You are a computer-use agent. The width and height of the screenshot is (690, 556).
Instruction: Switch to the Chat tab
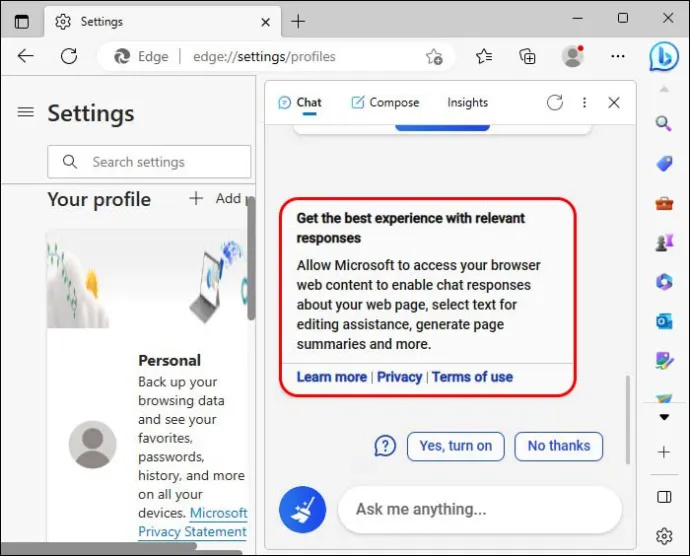point(300,103)
